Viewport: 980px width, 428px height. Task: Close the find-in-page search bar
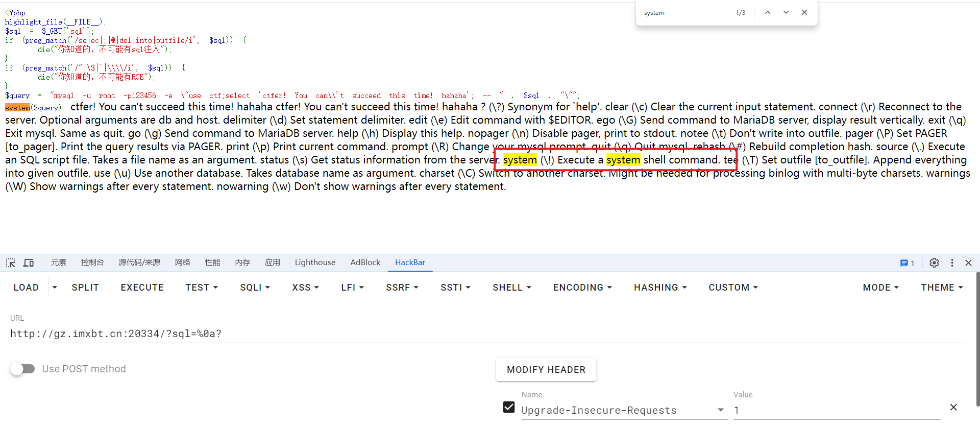[x=804, y=13]
